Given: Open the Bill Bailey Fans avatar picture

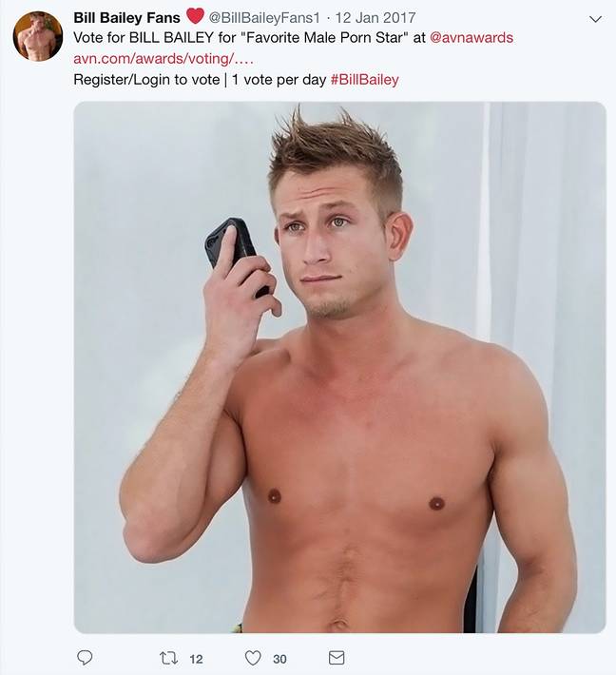Looking at the screenshot, I should point(38,36).
